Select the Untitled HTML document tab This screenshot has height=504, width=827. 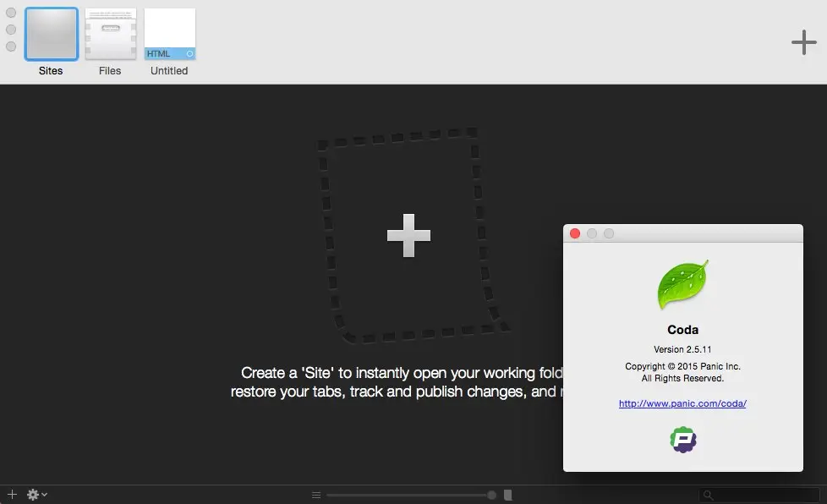point(169,42)
